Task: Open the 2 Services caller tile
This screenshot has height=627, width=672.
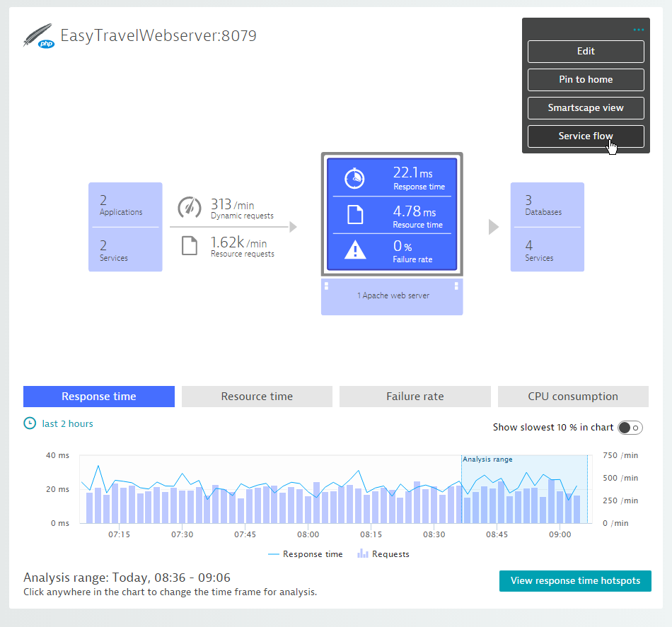Action: (x=125, y=250)
